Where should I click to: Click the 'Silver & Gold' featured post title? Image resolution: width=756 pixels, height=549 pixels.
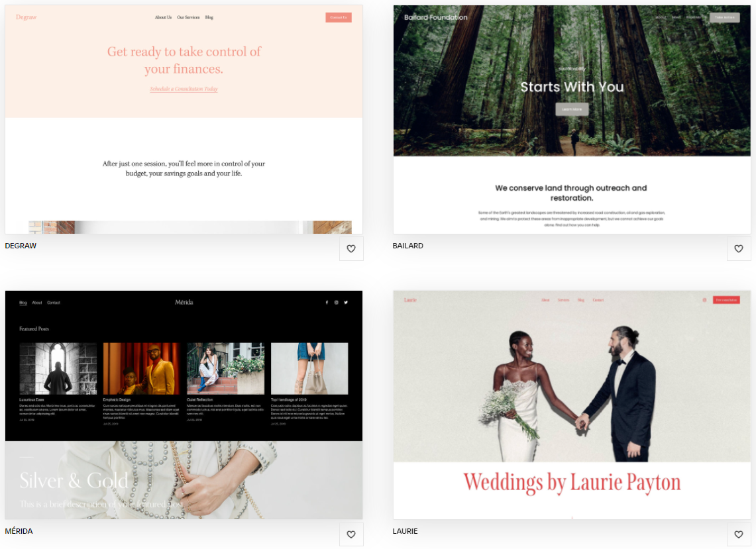[x=74, y=481]
